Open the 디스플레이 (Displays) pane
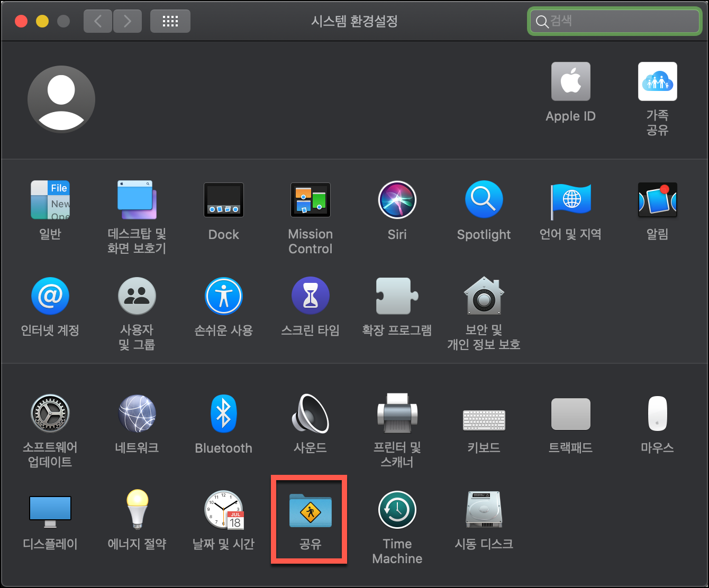The width and height of the screenshot is (709, 588). (50, 511)
